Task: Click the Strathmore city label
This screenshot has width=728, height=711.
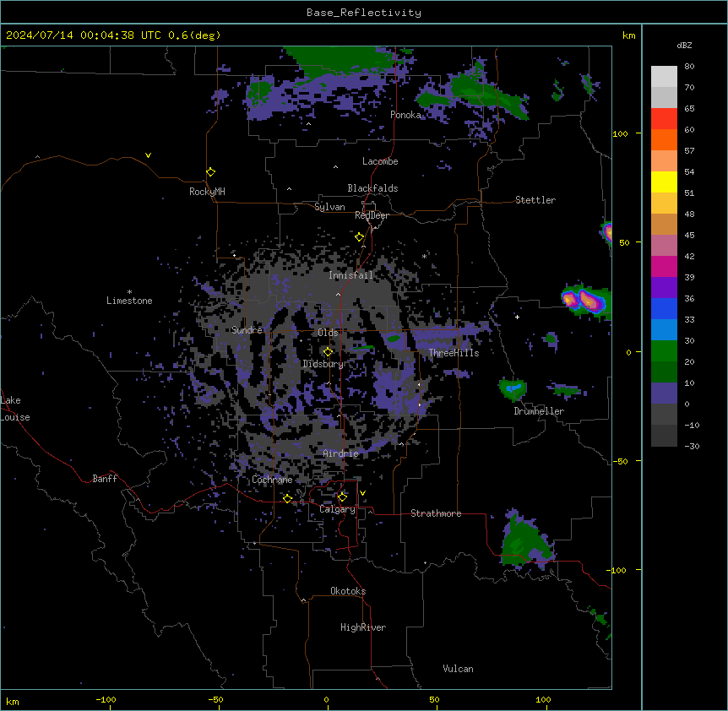Action: (x=436, y=513)
